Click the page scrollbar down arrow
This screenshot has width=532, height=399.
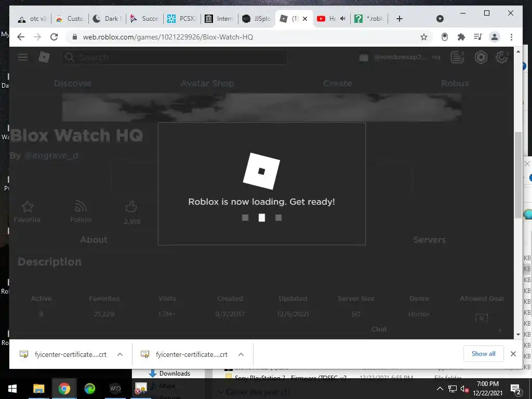[518, 335]
